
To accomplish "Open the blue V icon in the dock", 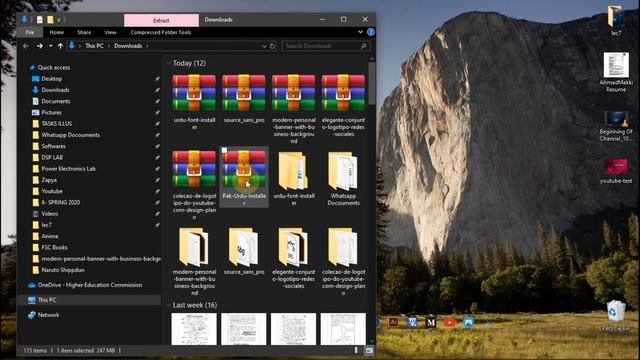I will tap(412, 323).
